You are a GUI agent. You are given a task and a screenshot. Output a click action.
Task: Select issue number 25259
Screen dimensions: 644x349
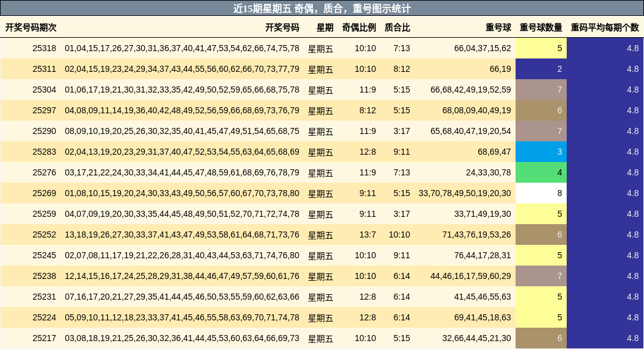44,214
